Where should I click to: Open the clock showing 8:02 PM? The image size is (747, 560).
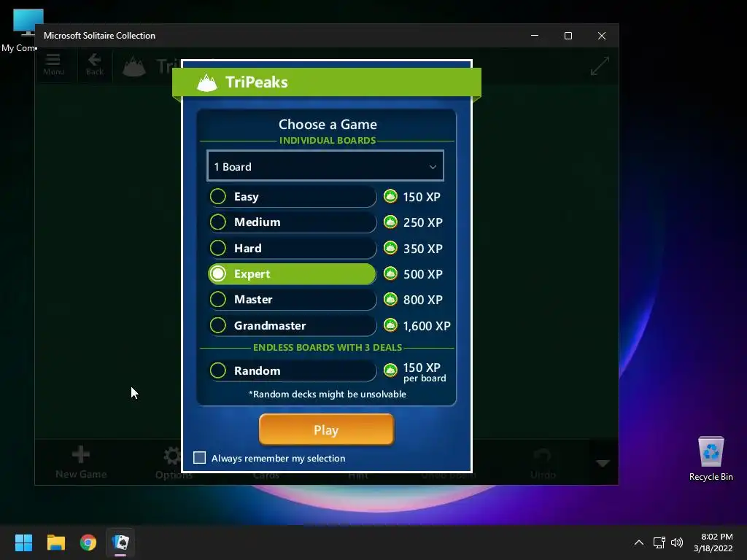pos(713,542)
